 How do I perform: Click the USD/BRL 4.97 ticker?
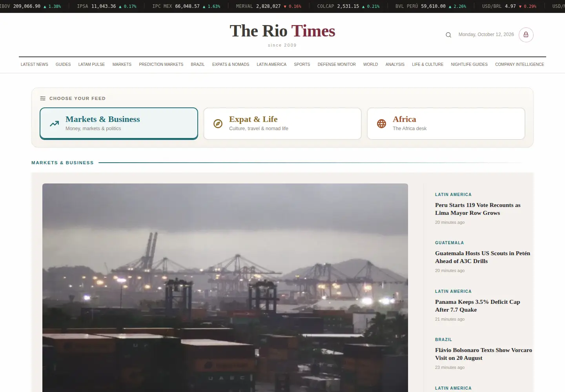[x=509, y=6]
